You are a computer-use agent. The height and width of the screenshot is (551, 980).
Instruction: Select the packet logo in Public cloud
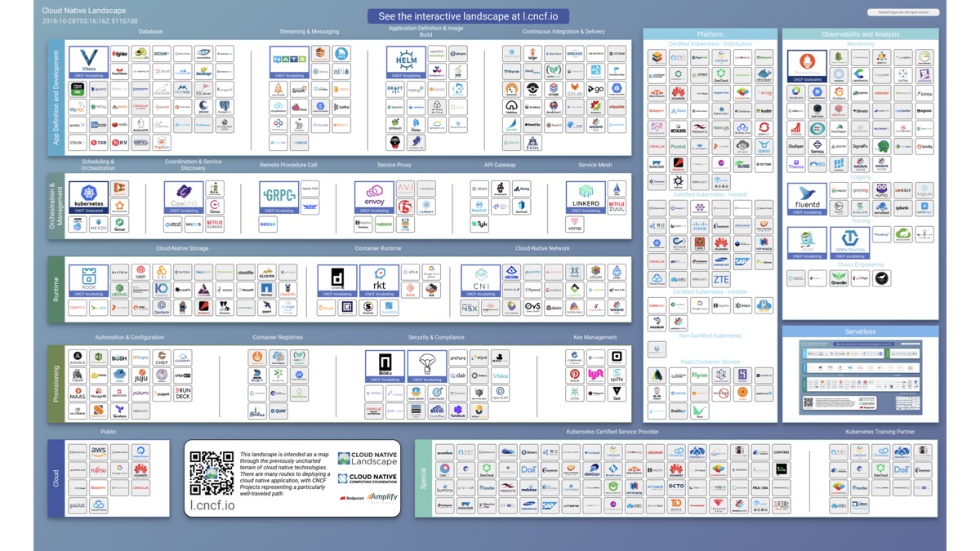(x=78, y=505)
